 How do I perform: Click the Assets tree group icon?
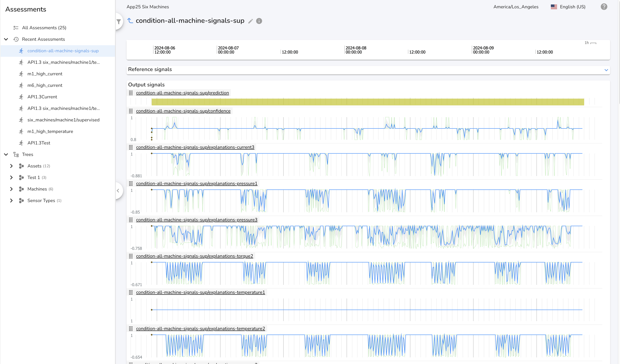(21, 166)
